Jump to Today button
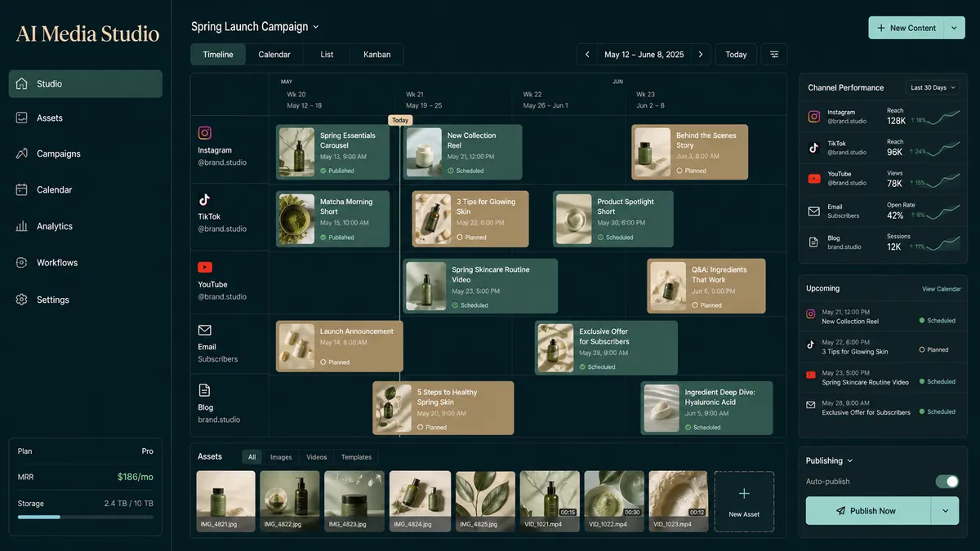980x551 pixels. 736,55
